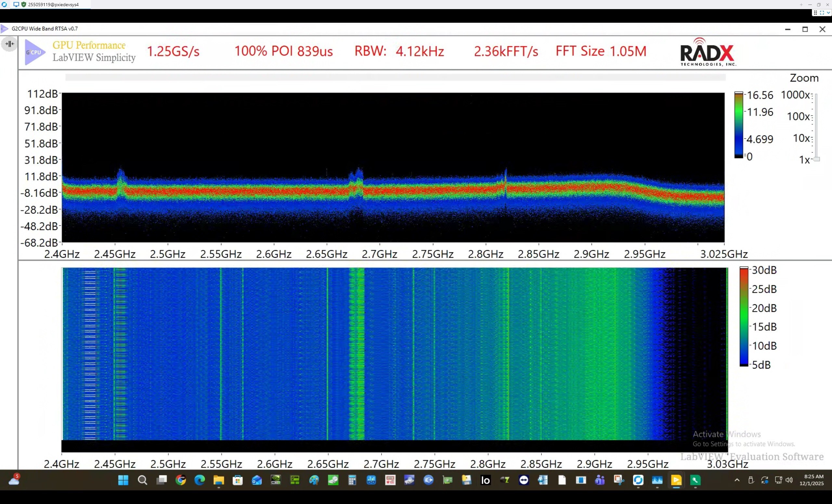The width and height of the screenshot is (832, 504).
Task: Open Microsoft Edge from the taskbar
Action: 200,480
